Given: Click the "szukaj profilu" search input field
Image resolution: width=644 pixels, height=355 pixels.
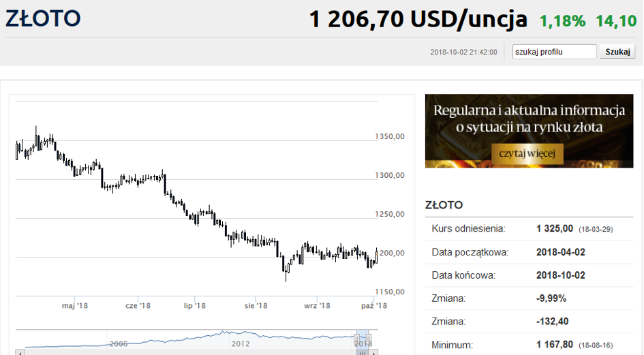Looking at the screenshot, I should click(554, 52).
